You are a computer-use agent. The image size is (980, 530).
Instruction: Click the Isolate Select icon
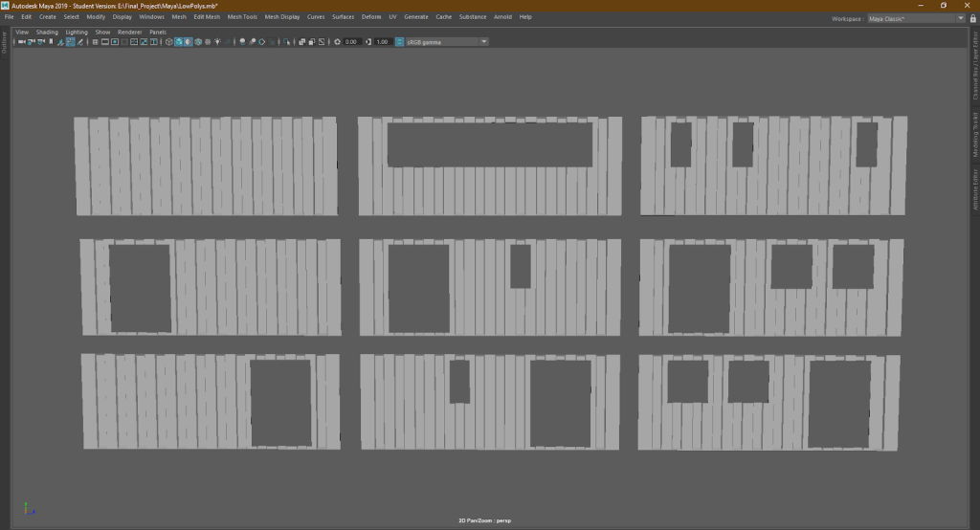286,42
